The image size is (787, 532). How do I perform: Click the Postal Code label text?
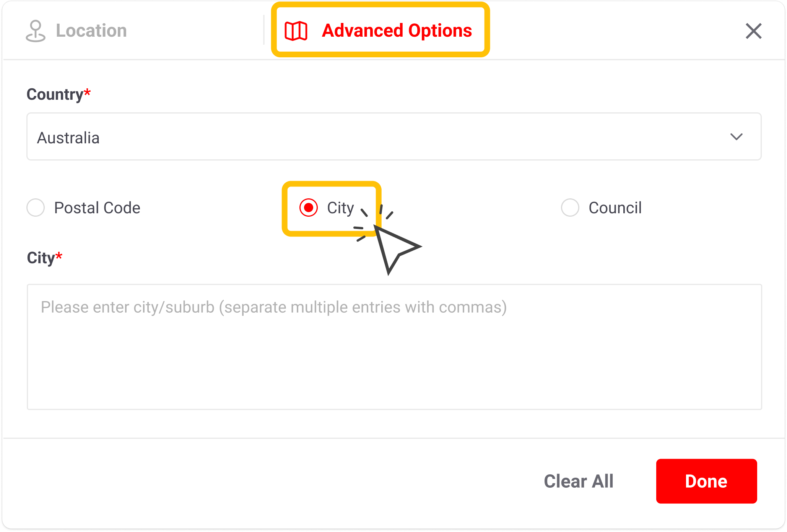pos(97,208)
